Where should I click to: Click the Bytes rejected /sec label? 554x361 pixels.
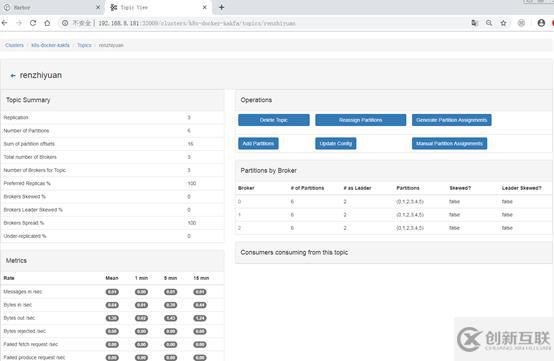coord(24,331)
